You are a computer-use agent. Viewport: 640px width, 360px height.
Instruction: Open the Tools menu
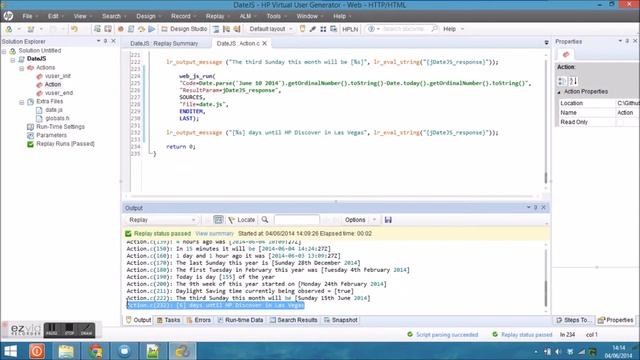click(x=273, y=16)
